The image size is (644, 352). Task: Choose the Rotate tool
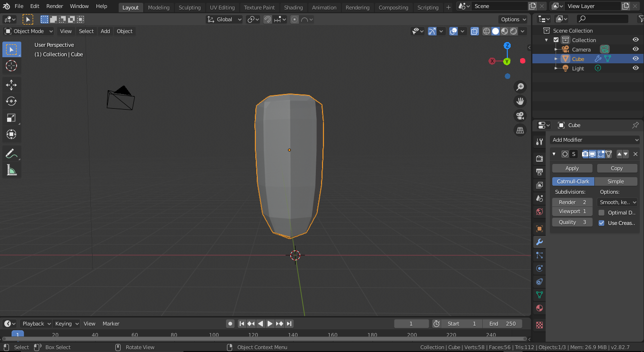[x=11, y=101]
